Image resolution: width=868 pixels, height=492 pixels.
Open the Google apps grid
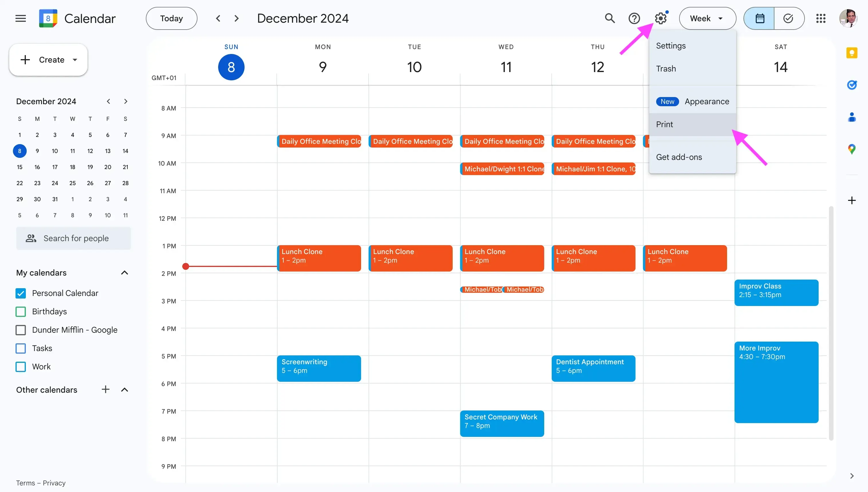click(x=821, y=18)
